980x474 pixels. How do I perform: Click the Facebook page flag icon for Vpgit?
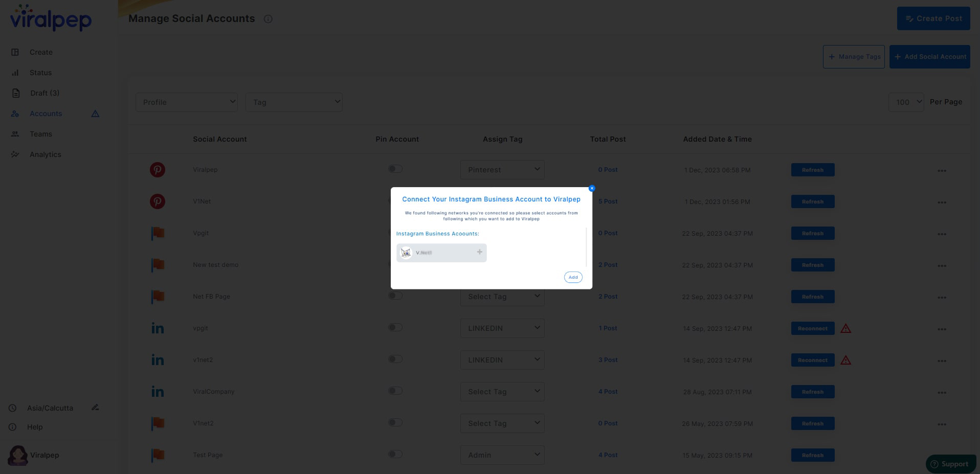point(158,233)
